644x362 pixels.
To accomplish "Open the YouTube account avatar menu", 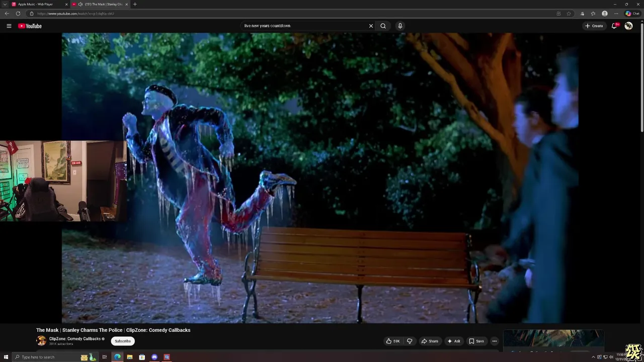I will (628, 26).
